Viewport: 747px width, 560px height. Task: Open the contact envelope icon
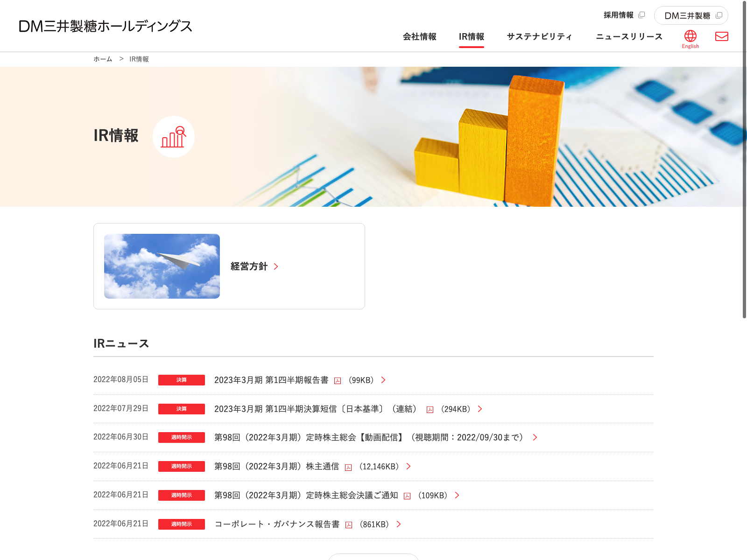pos(721,36)
